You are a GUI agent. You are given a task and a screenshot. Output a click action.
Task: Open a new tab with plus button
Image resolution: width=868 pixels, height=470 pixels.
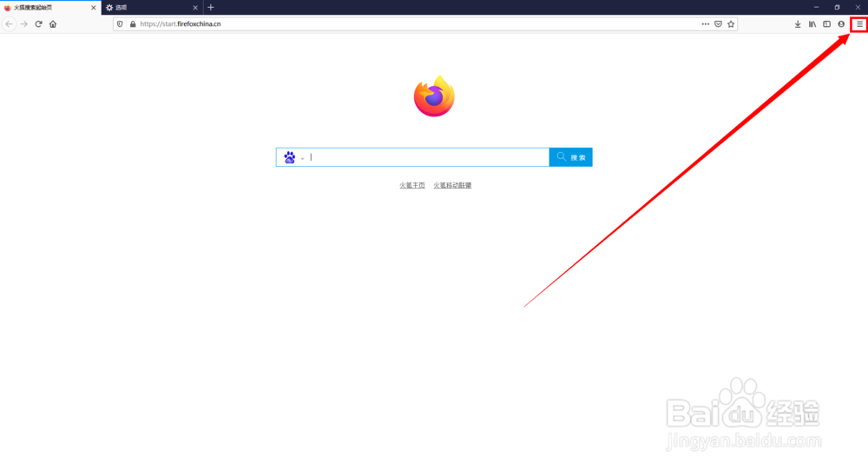pyautogui.click(x=210, y=7)
